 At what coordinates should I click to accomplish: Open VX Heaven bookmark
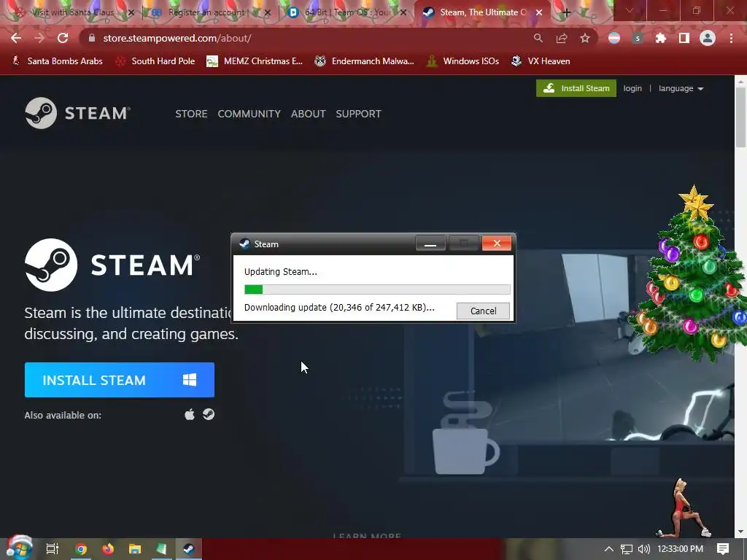[x=541, y=61]
